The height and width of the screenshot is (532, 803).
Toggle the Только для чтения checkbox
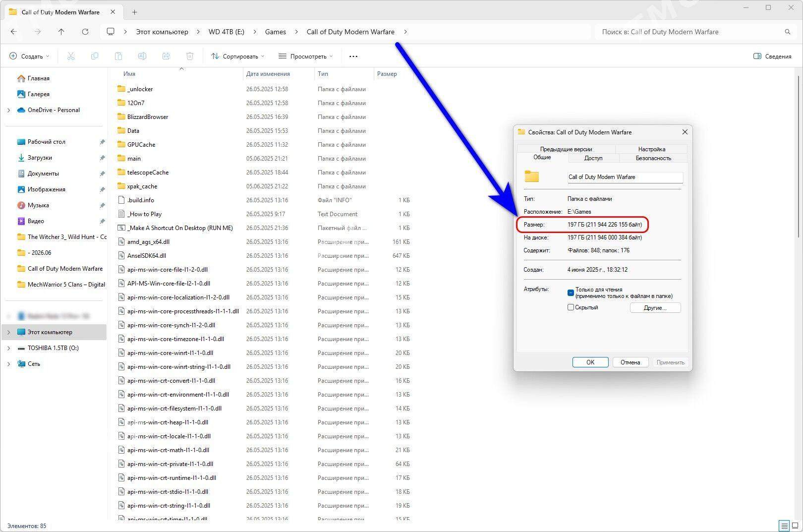click(x=571, y=293)
